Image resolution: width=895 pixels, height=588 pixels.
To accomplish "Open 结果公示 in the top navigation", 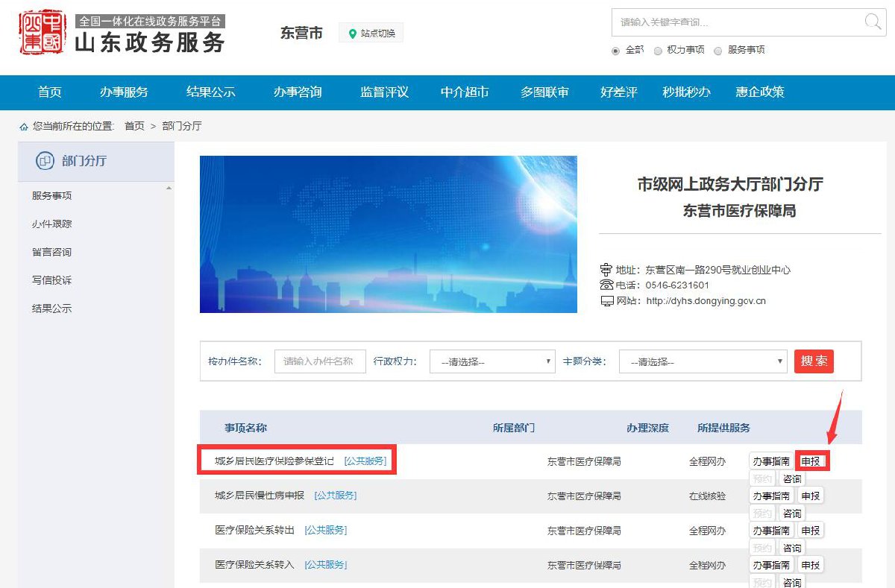I will pos(210,92).
